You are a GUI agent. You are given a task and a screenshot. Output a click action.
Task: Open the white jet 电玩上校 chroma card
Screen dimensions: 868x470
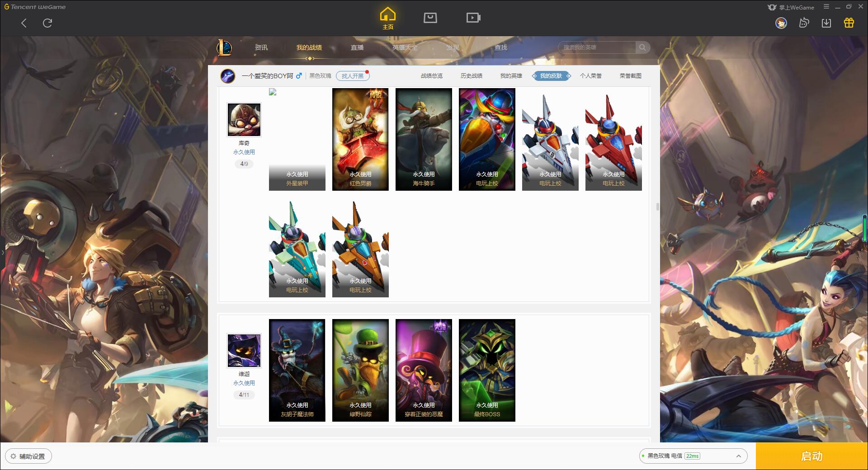[550, 139]
